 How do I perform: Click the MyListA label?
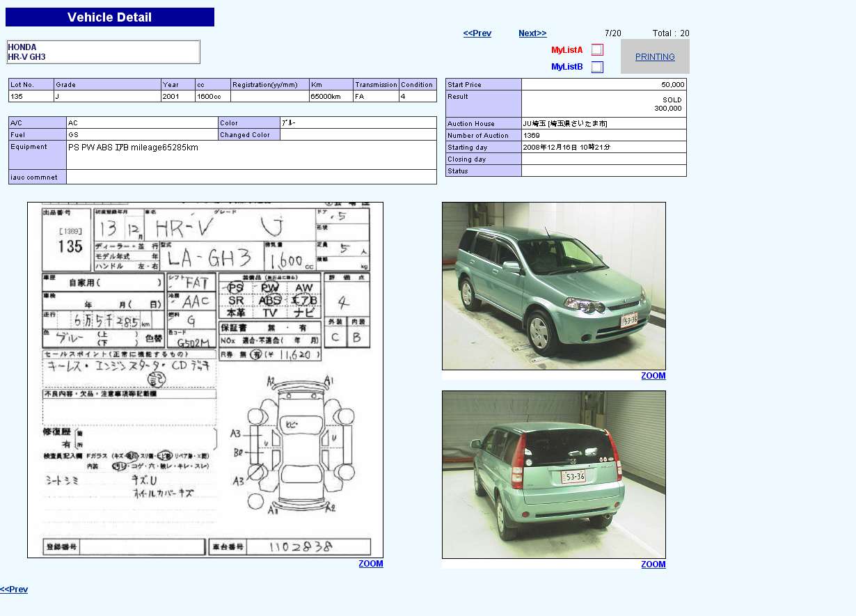[567, 50]
